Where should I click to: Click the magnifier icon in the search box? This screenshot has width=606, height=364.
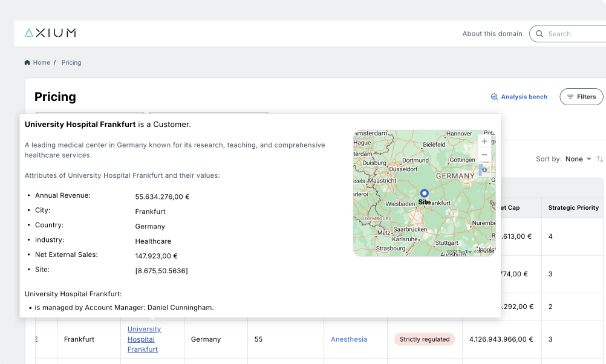(539, 34)
